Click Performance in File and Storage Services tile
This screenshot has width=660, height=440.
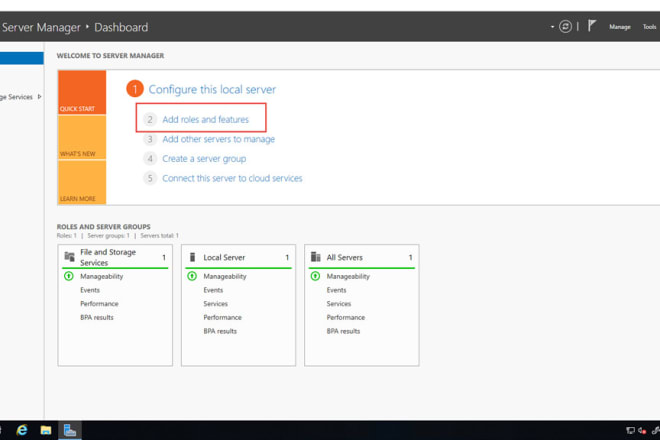point(99,304)
